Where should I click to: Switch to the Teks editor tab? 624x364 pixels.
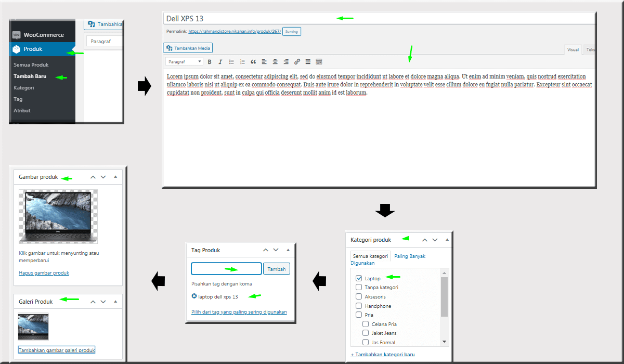pos(590,49)
